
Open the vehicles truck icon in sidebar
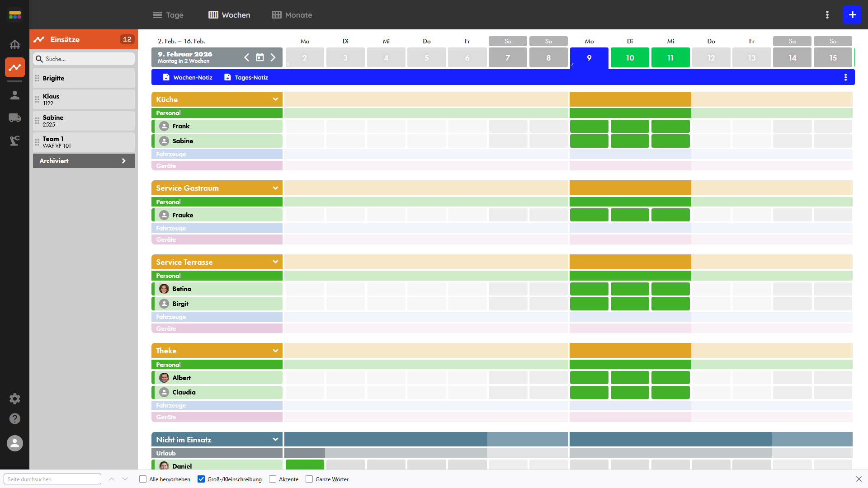[15, 118]
